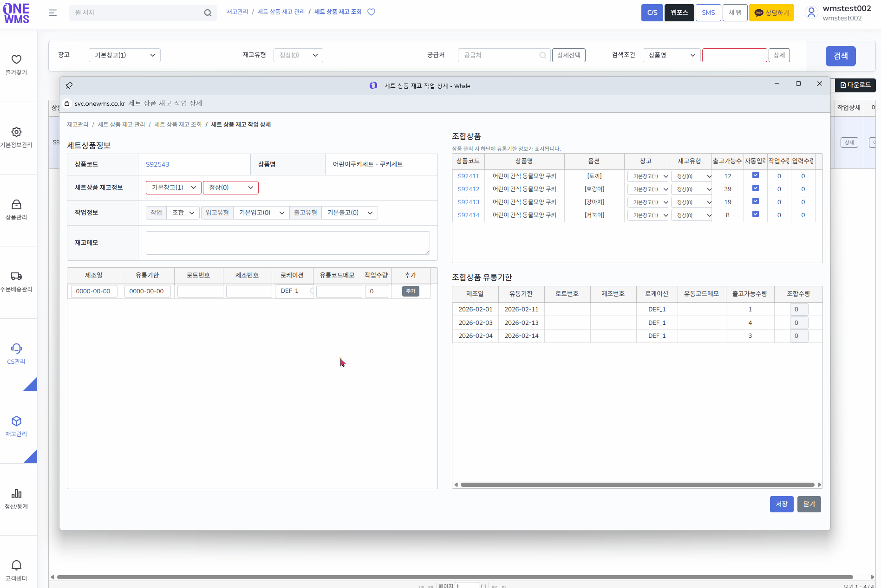Click the ONE WMS logo

coord(16,13)
